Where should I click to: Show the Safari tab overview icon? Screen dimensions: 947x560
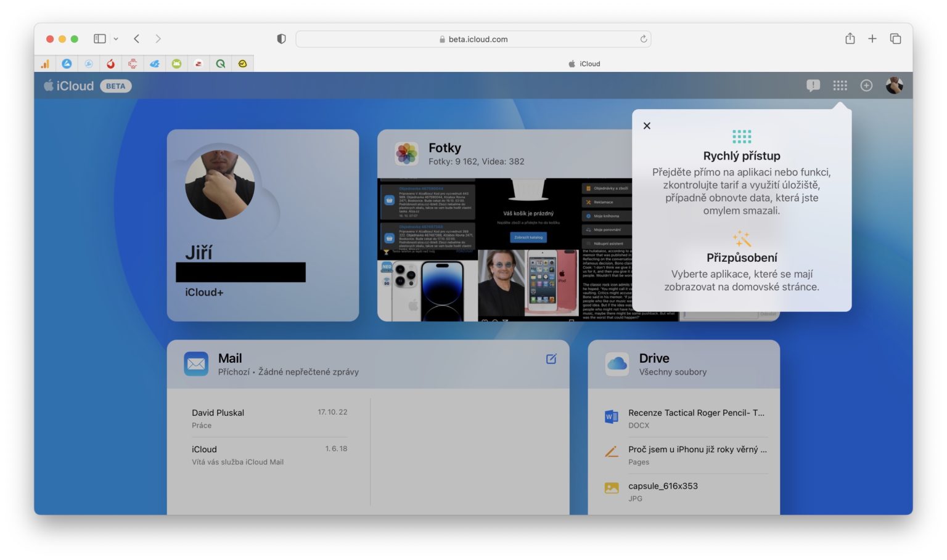click(895, 39)
